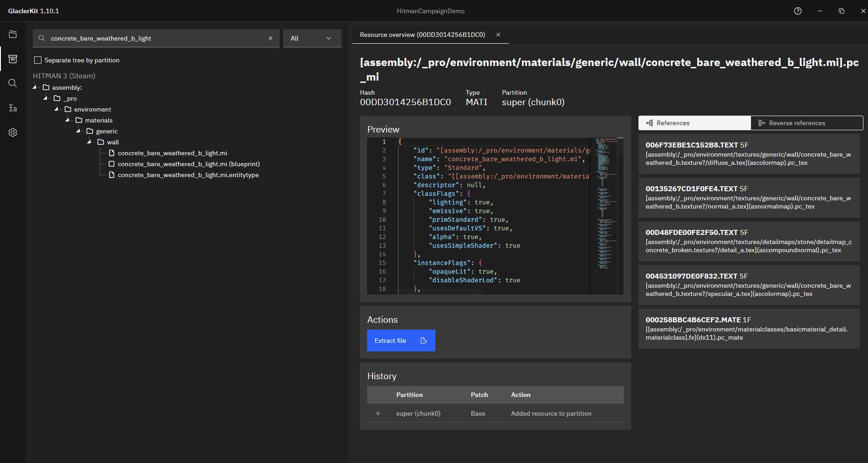Open reference 006F73EBE1C152B8.TEXT diffuse texture
Image resolution: width=868 pixels, height=463 pixels.
point(749,154)
